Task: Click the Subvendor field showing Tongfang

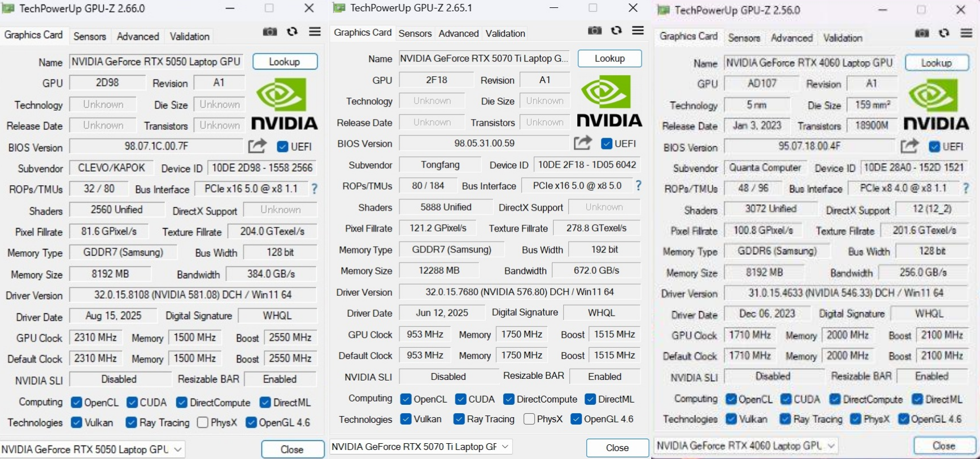Action: coord(440,165)
